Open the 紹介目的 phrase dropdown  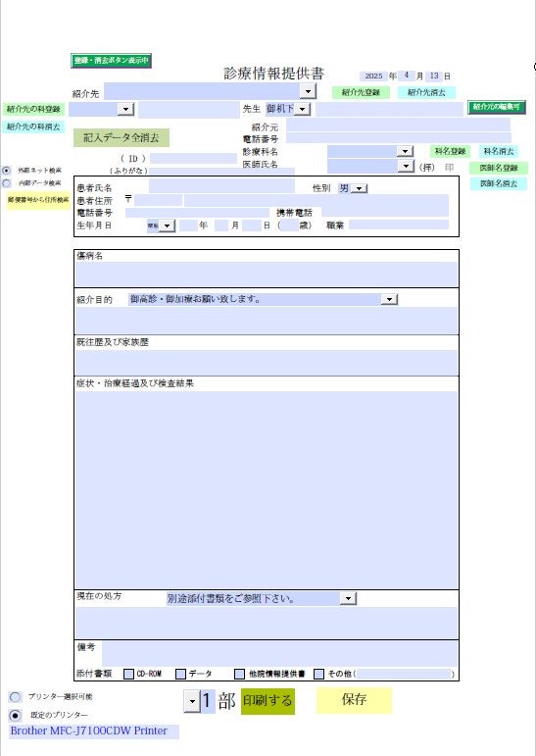(x=389, y=299)
